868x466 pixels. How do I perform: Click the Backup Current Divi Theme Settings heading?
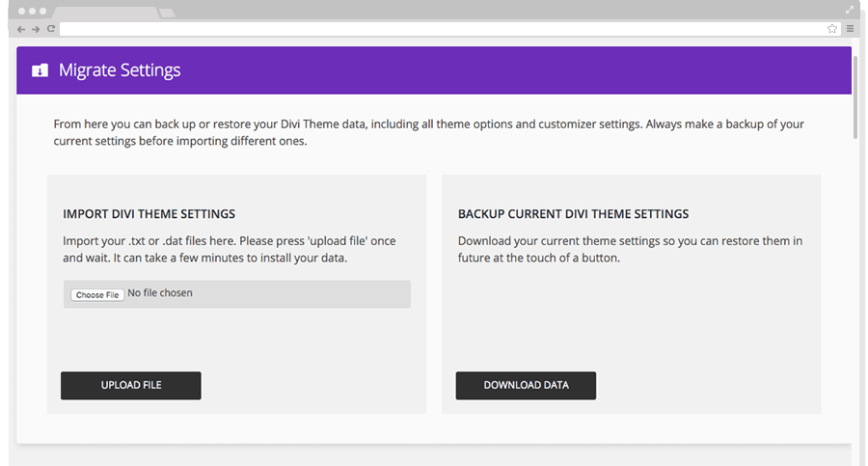point(573,214)
